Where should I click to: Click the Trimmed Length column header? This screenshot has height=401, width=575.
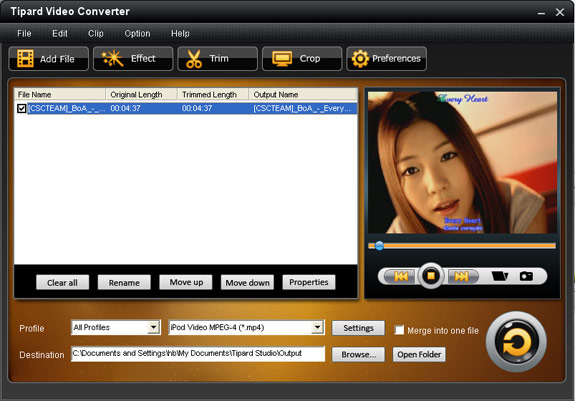coord(213,95)
